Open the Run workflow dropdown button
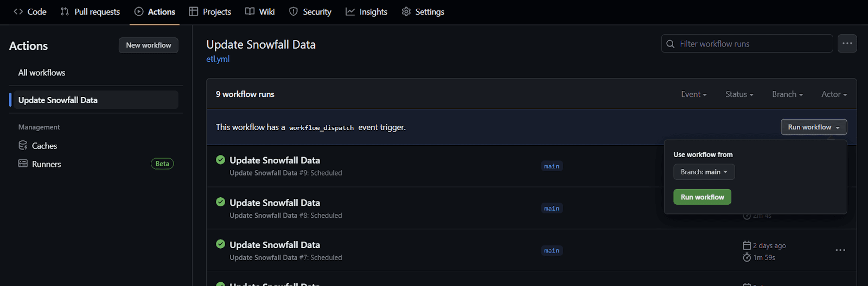 click(813, 127)
